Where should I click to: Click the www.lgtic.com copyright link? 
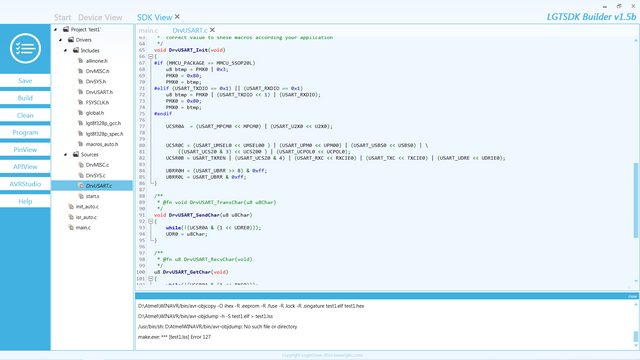coord(348,355)
